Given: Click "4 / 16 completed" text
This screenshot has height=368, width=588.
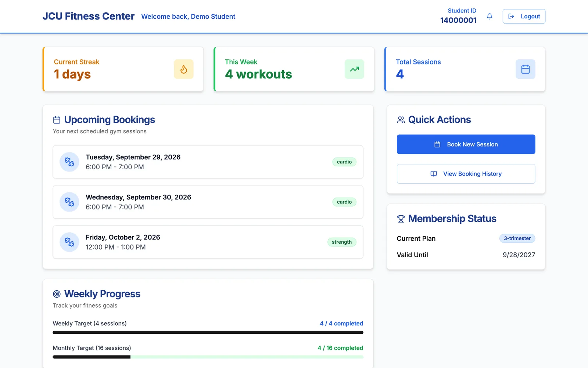Looking at the screenshot, I should [x=340, y=348].
